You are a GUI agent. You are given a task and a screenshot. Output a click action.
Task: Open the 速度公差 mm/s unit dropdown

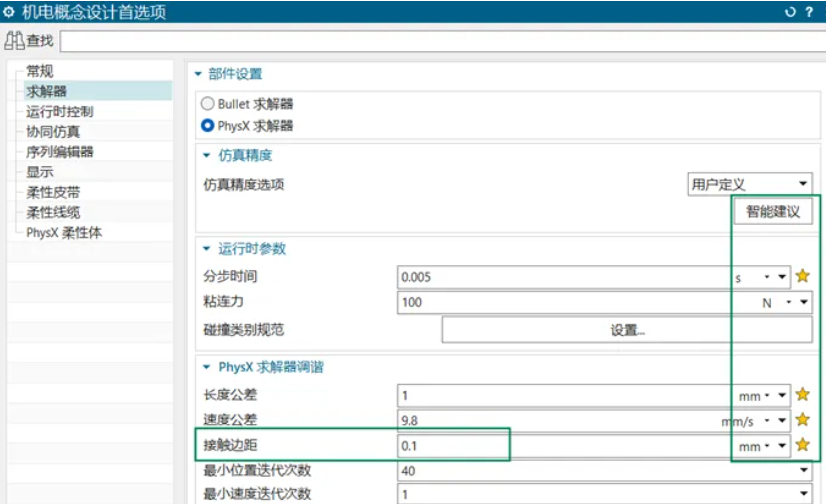pyautogui.click(x=782, y=421)
